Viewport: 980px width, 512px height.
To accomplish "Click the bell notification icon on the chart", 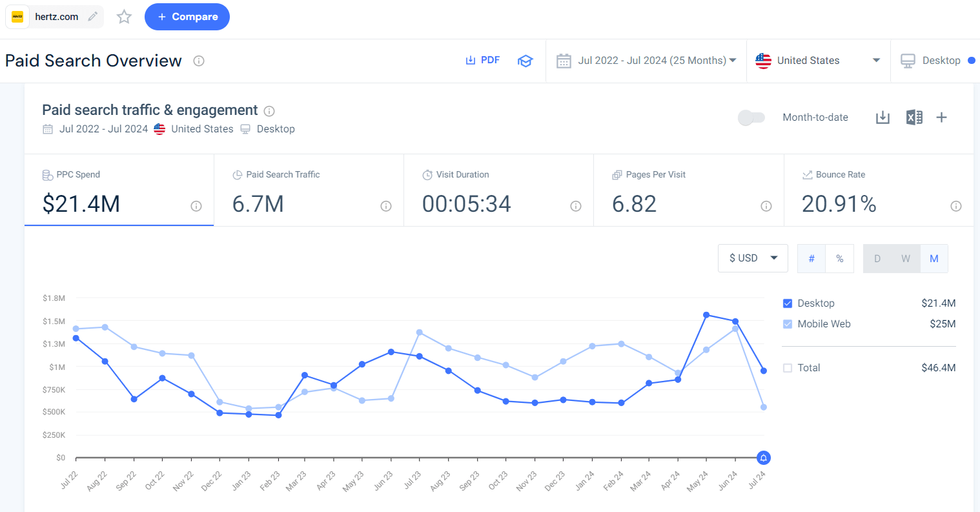I will [x=764, y=458].
